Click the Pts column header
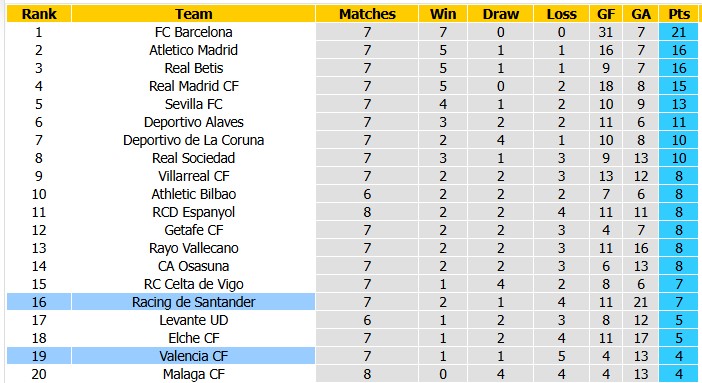 679,14
